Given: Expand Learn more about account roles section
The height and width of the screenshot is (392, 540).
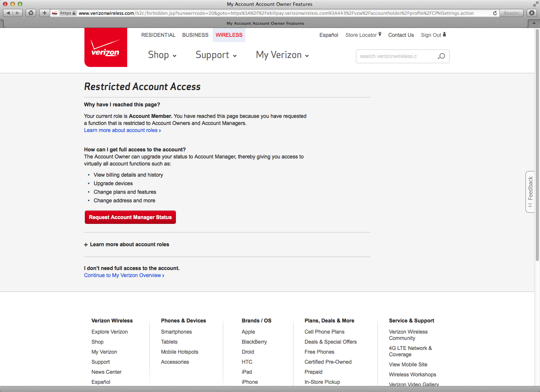Looking at the screenshot, I should 126,244.
